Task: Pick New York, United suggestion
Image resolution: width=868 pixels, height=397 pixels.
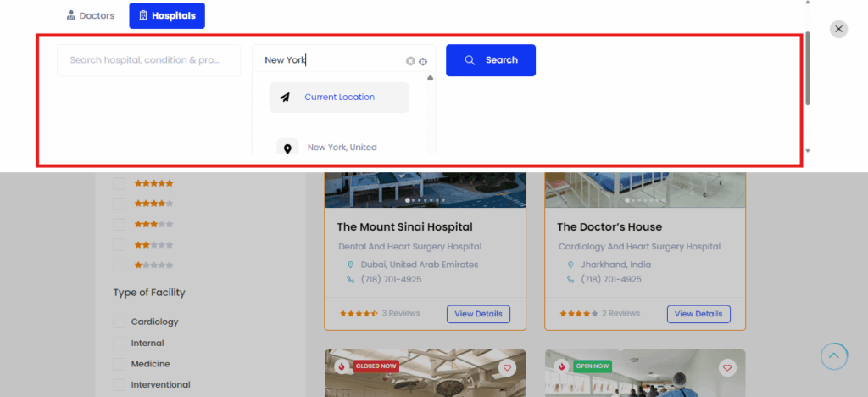Action: [342, 148]
